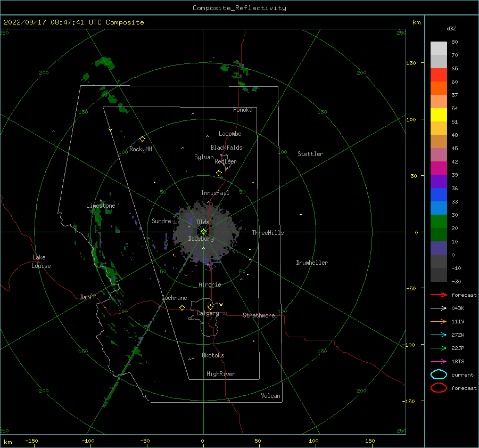Select the red 65-60 dBZ swatch
Viewport: 479px width, 448px height.
(439, 75)
